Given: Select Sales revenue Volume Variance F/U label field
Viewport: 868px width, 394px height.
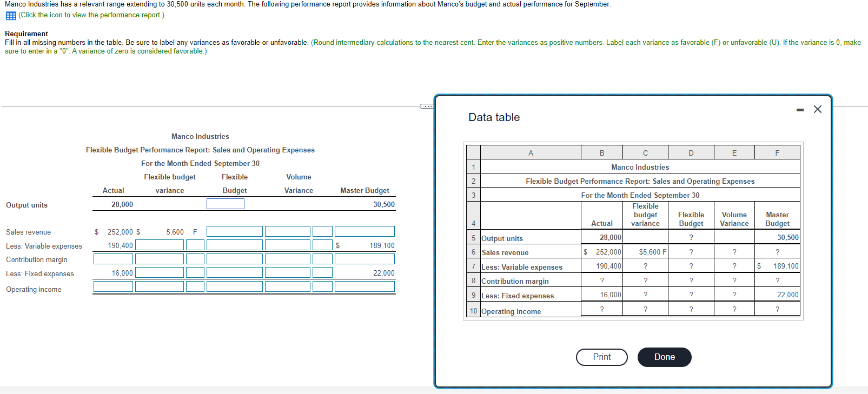Looking at the screenshot, I should (322, 231).
